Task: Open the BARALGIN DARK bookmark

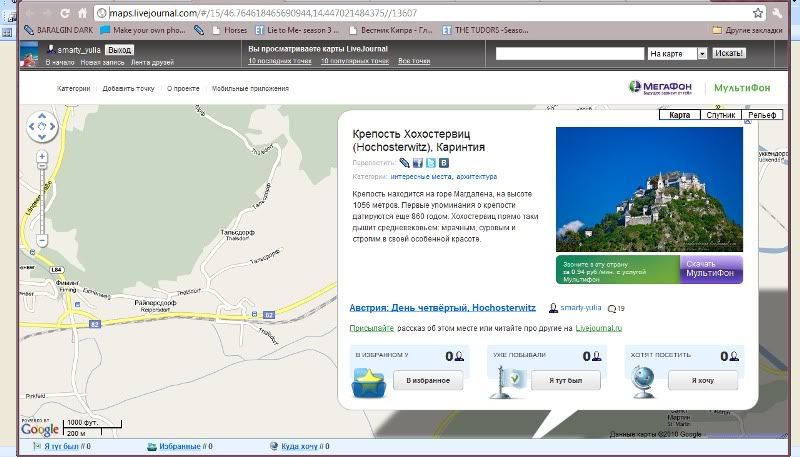Action: pyautogui.click(x=59, y=30)
